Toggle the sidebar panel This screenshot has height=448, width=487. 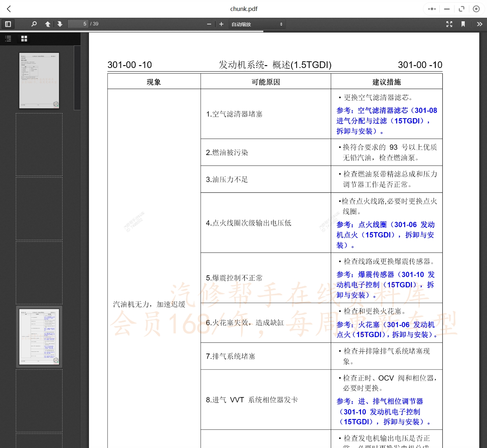coord(8,24)
